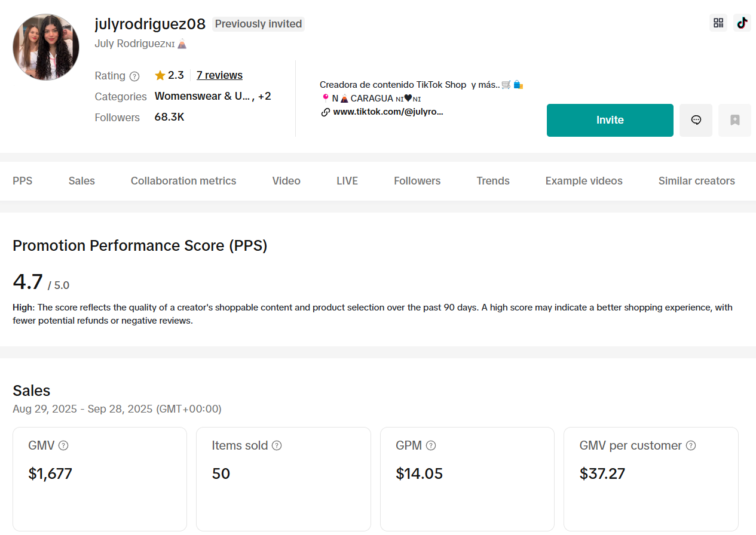Open the www.tiktok.com/@julyro profile link
Image resolution: width=756 pixels, height=535 pixels.
pyautogui.click(x=387, y=112)
